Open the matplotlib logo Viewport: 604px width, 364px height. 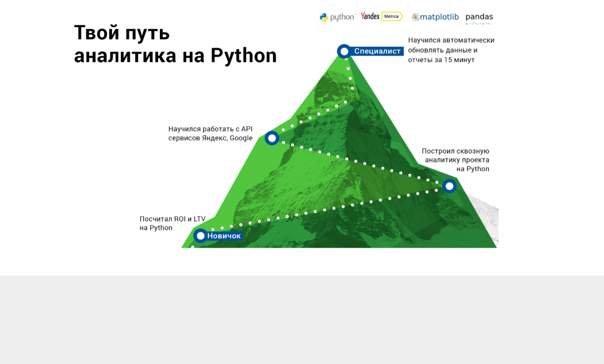pos(435,17)
